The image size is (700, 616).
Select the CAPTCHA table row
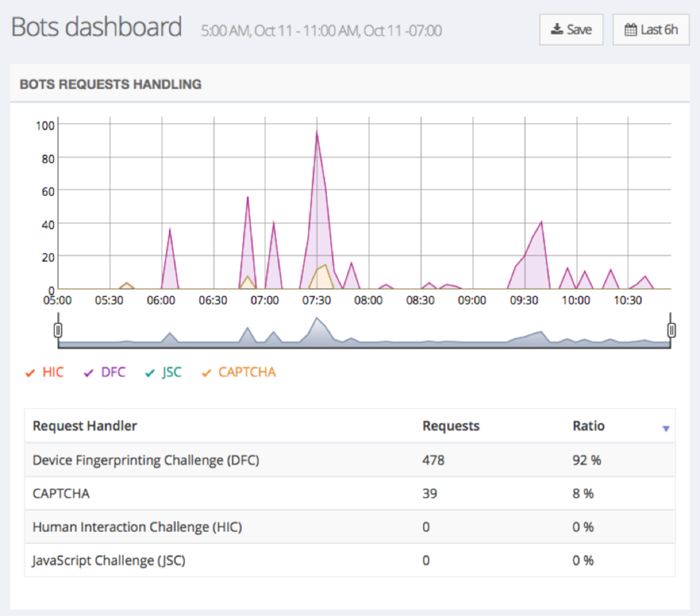point(350,493)
